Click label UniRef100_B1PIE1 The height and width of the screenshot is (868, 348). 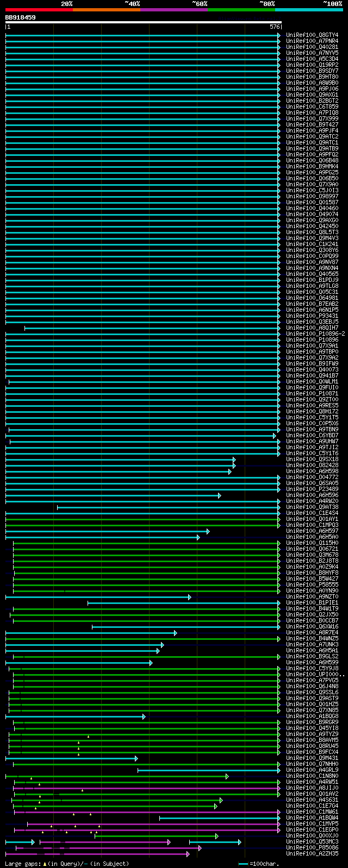pyautogui.click(x=312, y=603)
